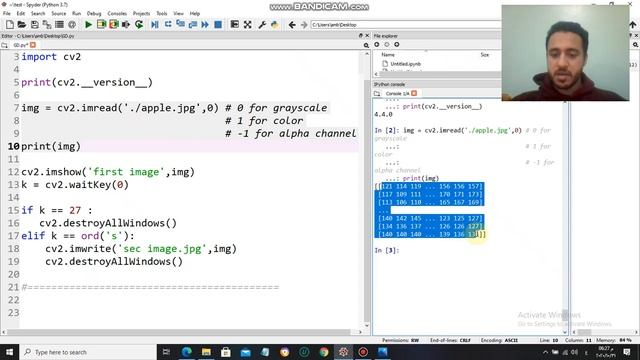Sort File explorer by Size column
Image resolution: width=640 pixels, height=360 pixels.
pyautogui.click(x=484, y=55)
